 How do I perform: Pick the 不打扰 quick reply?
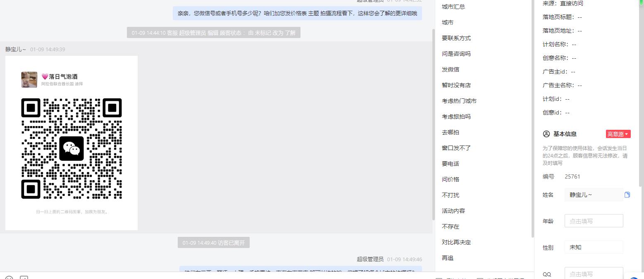[451, 195]
